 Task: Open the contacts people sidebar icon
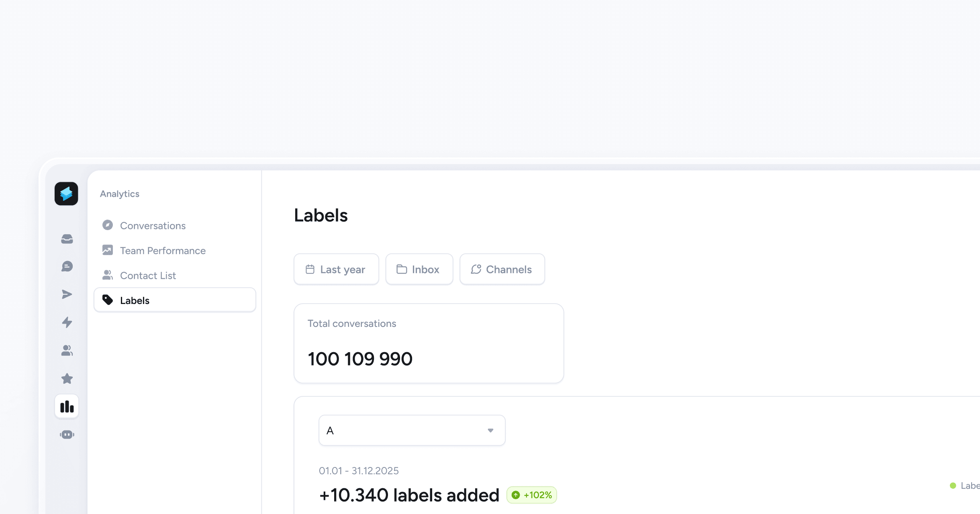pos(67,351)
